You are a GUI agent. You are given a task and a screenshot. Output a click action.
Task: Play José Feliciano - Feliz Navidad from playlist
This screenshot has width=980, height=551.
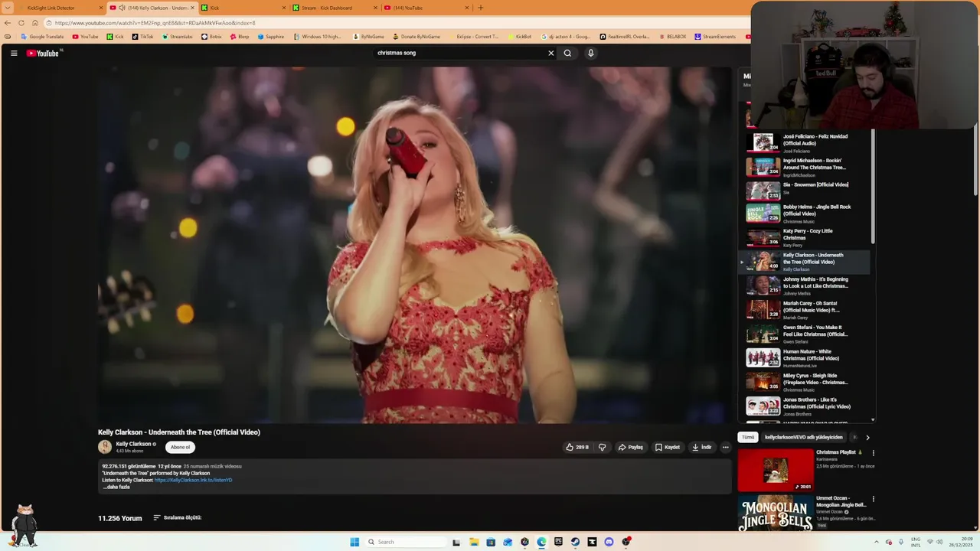tap(804, 143)
